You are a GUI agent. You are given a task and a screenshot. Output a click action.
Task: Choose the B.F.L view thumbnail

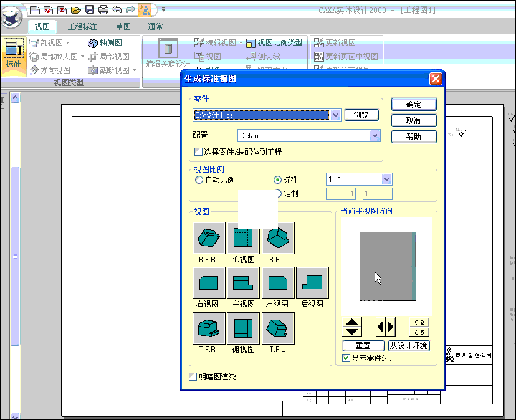tap(278, 238)
